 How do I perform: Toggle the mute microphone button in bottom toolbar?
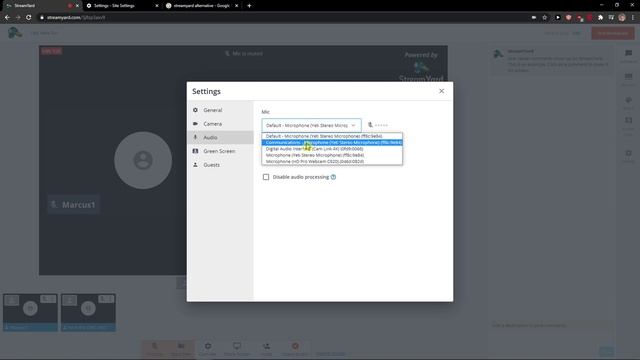(x=154, y=349)
